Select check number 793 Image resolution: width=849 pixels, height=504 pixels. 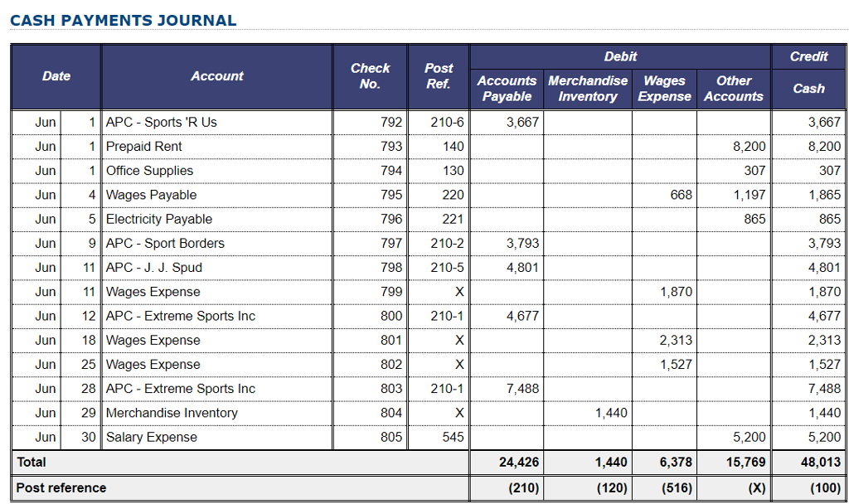(x=391, y=147)
